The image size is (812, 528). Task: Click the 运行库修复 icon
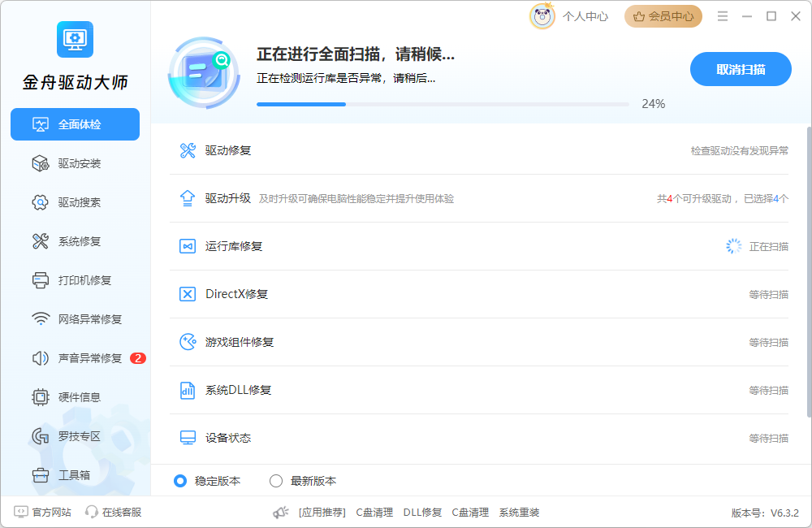click(x=188, y=246)
